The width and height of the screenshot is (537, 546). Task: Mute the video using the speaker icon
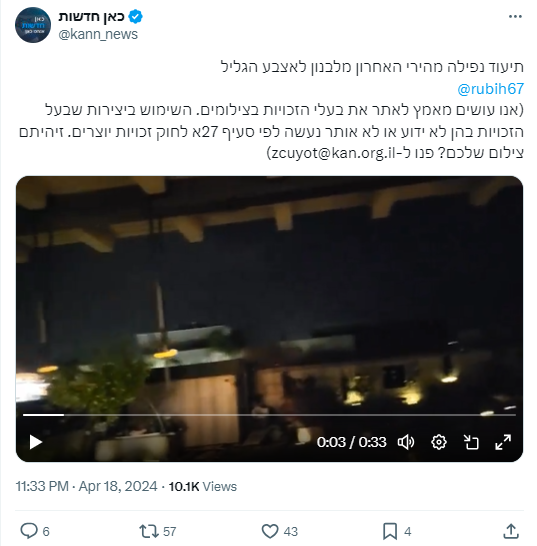(406, 442)
